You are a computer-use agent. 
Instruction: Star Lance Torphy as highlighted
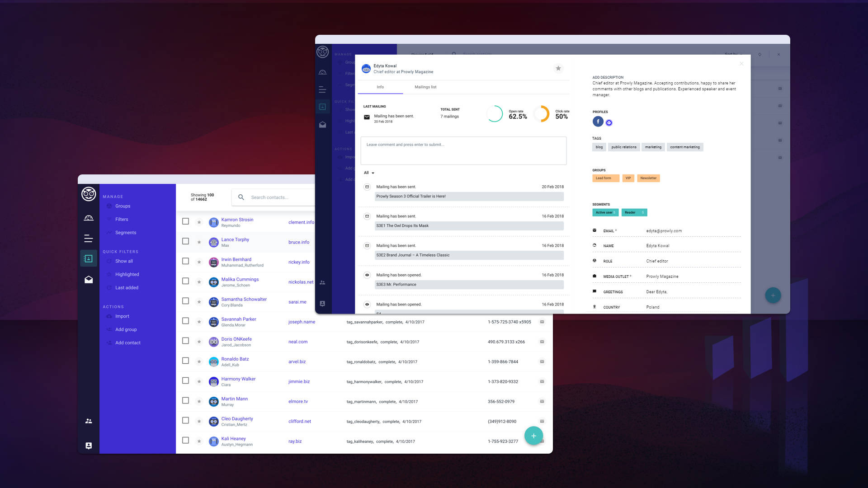pyautogui.click(x=199, y=241)
